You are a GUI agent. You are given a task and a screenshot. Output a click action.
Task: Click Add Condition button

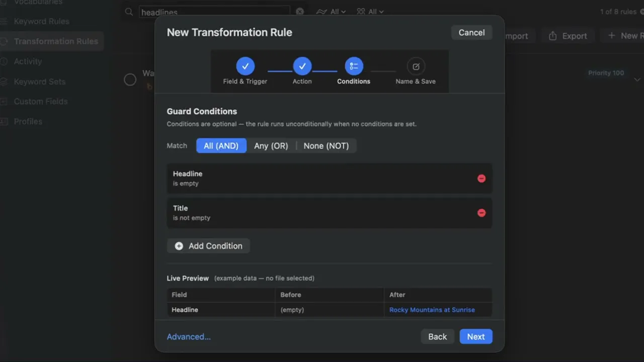(208, 246)
